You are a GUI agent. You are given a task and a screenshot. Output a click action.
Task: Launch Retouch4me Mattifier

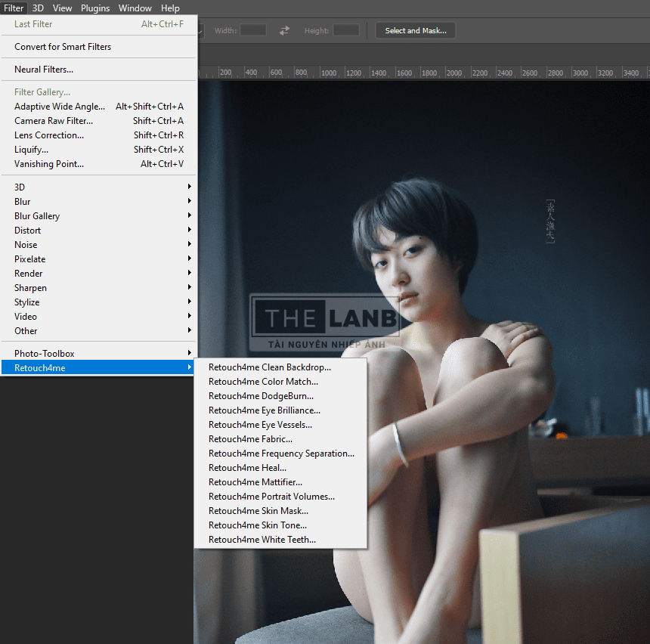click(x=280, y=482)
